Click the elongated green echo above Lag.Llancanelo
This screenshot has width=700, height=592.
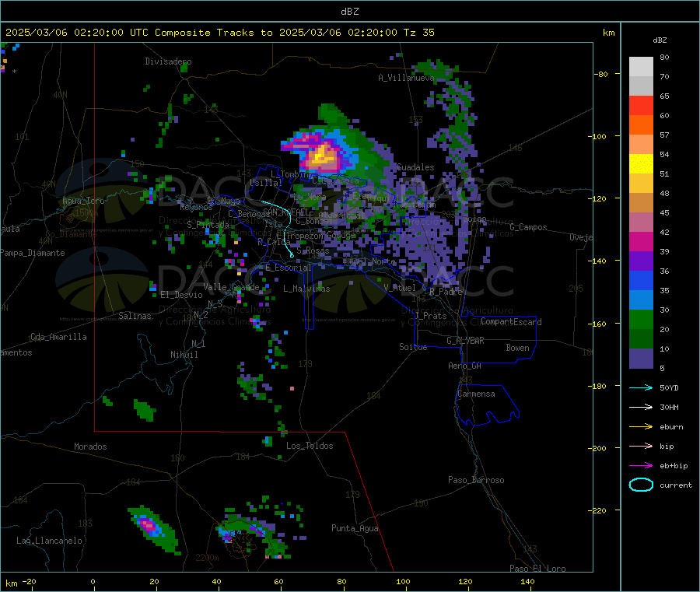point(154,530)
